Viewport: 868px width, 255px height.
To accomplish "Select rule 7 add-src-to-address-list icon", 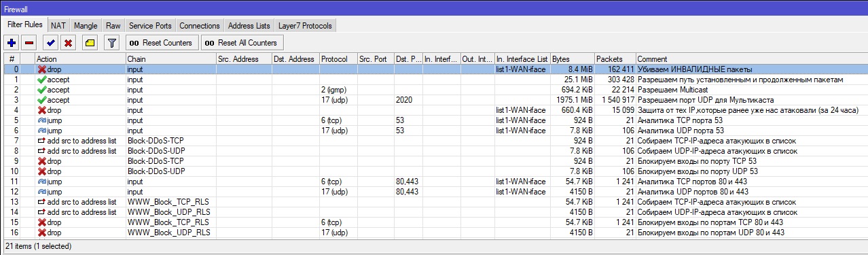I will pyautogui.click(x=41, y=141).
